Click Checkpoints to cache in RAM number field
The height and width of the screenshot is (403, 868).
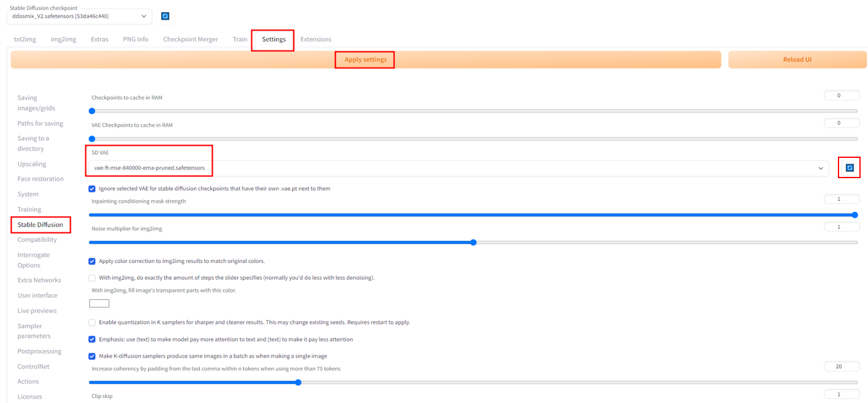coord(842,96)
